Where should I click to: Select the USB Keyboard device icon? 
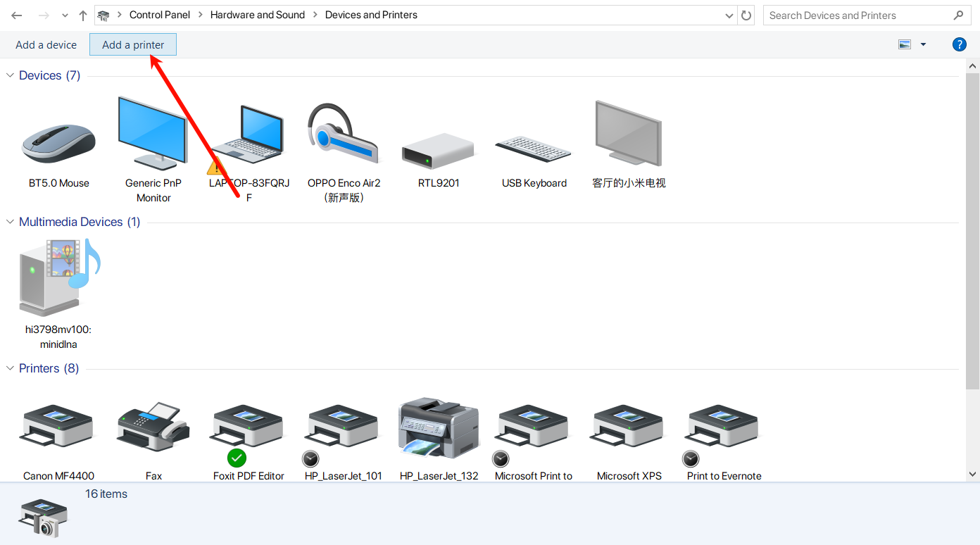[x=534, y=149]
